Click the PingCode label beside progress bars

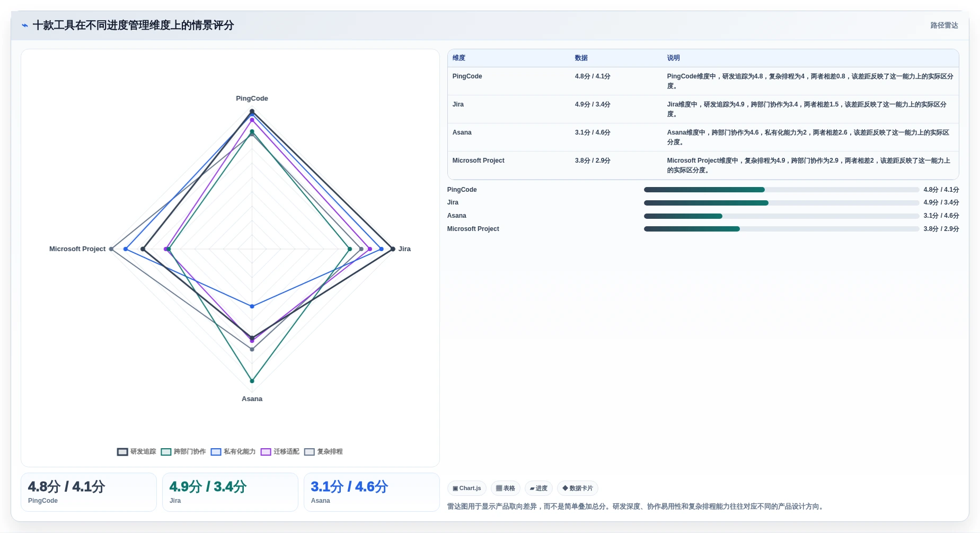tap(462, 190)
